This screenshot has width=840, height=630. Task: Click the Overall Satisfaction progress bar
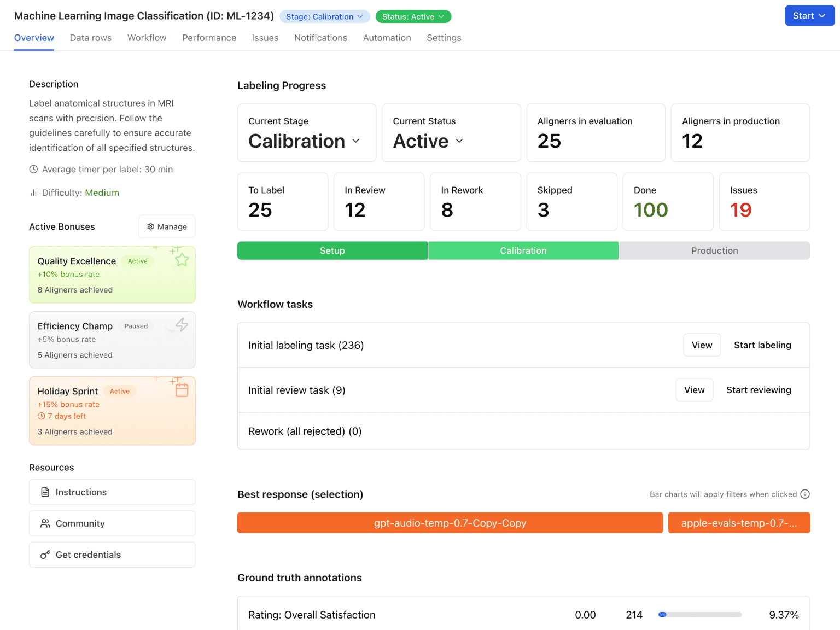[x=700, y=615]
